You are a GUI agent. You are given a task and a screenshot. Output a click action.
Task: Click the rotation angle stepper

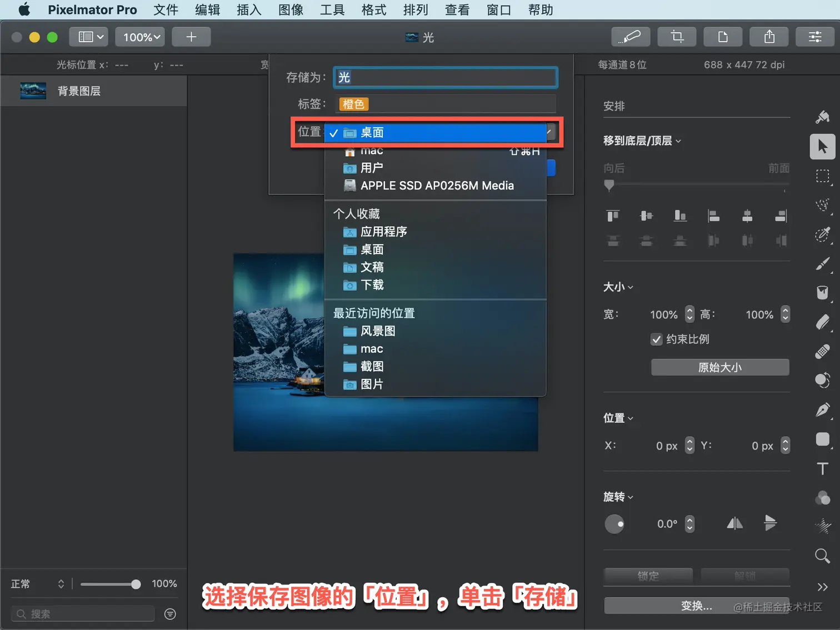tap(689, 524)
